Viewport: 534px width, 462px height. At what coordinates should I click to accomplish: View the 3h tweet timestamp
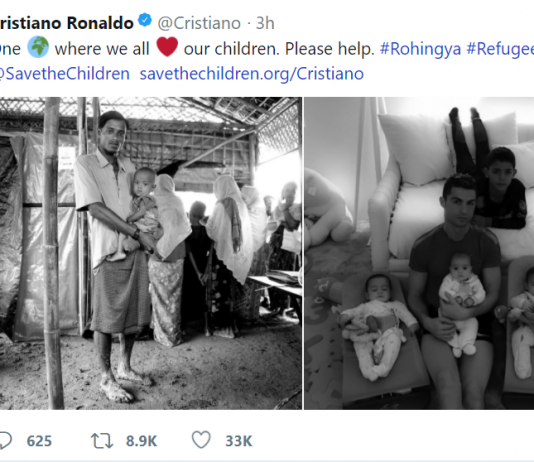[265, 23]
